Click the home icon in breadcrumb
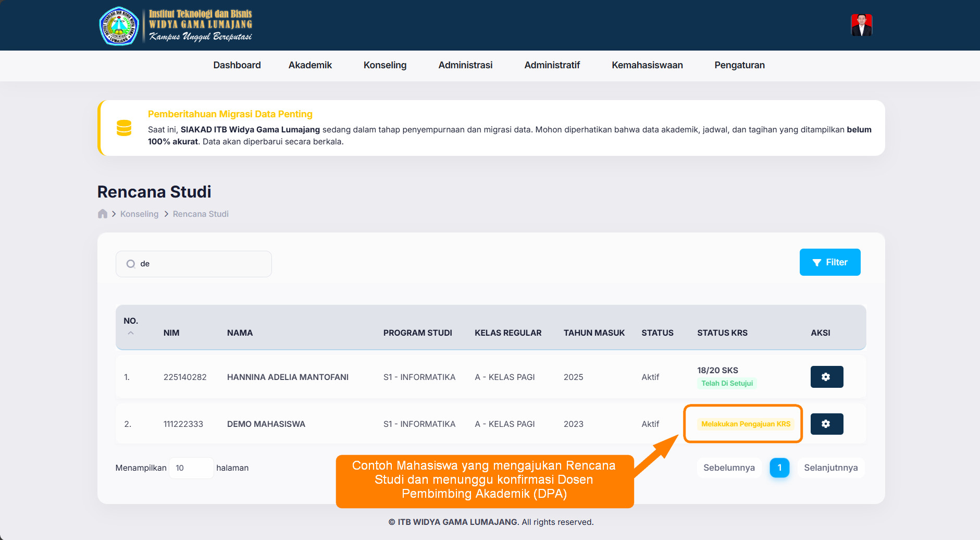This screenshot has width=980, height=540. click(x=103, y=214)
